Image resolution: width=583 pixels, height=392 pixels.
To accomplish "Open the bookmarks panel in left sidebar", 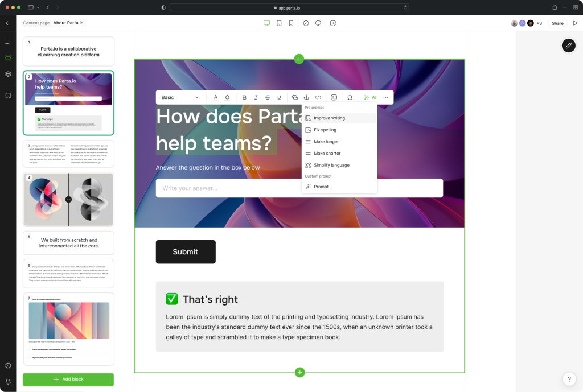I will (x=8, y=96).
